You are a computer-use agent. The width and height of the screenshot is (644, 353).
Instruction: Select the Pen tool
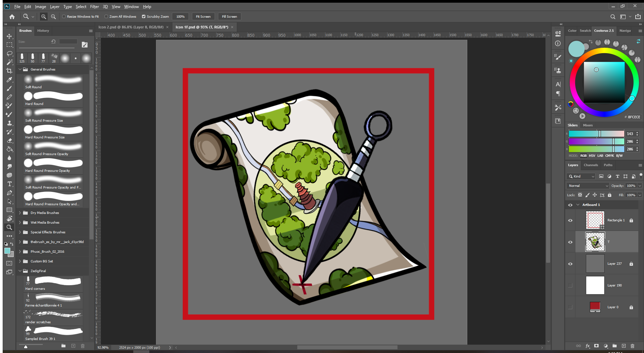click(9, 193)
